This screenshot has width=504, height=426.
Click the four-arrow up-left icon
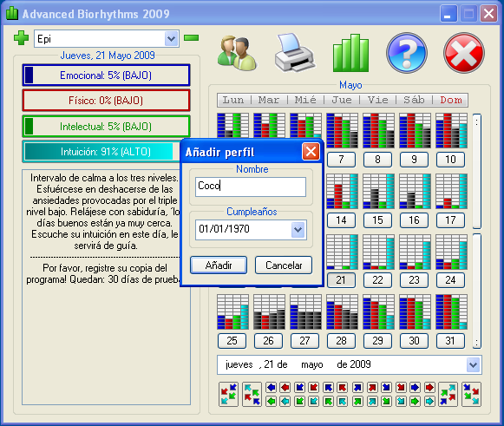(x=252, y=394)
